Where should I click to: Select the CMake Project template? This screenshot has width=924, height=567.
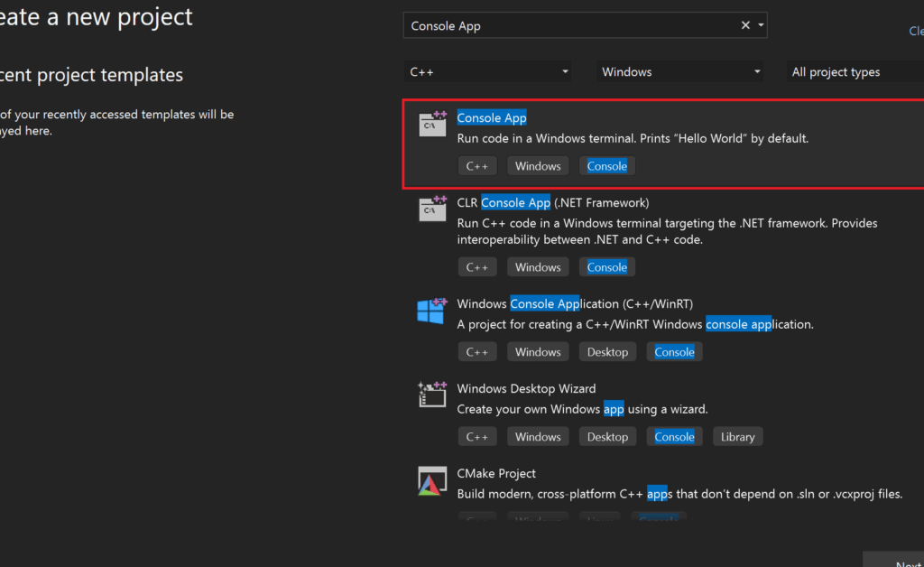(x=496, y=474)
